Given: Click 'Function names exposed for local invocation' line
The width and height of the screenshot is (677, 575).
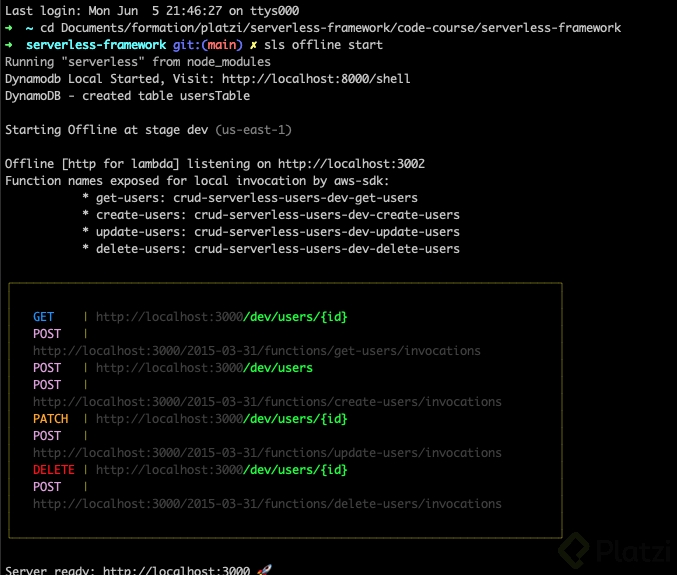Looking at the screenshot, I should pyautogui.click(x=197, y=181).
